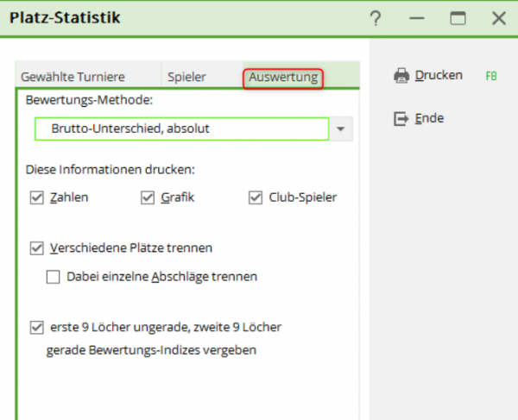
Task: Click the exit icon beside Ende
Action: [401, 119]
